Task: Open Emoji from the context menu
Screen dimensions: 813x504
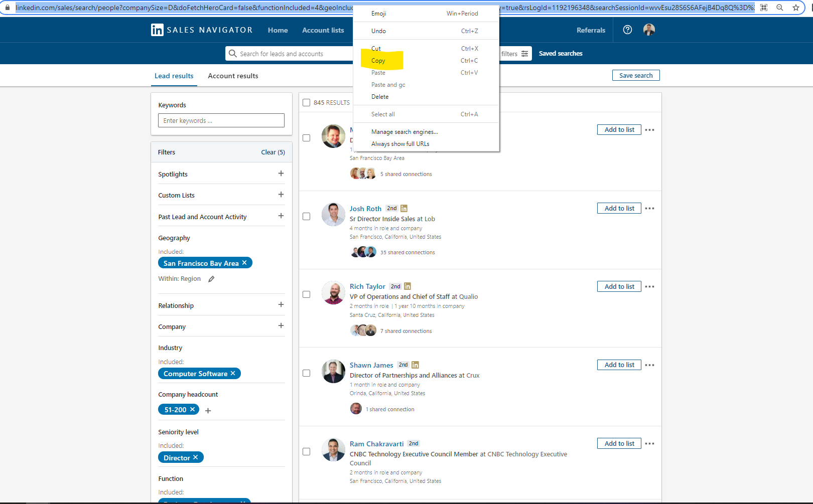Action: 426,14
